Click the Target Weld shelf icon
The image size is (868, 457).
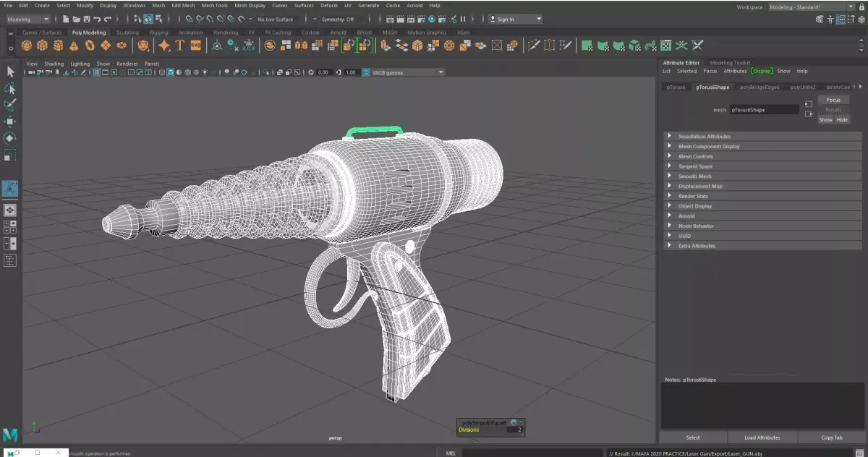pyautogui.click(x=550, y=46)
